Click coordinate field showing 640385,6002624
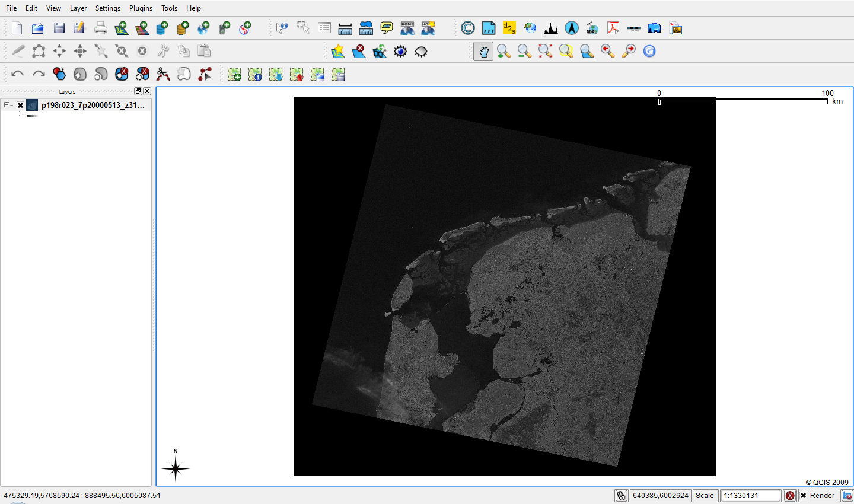Screen dimensions: 854x504 click(661, 496)
